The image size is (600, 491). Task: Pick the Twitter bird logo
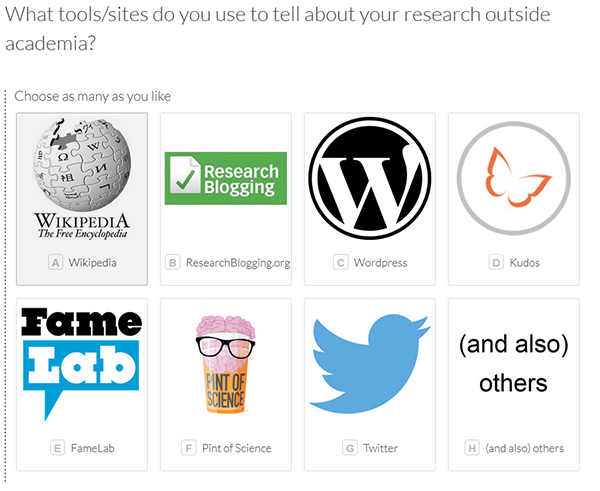click(370, 364)
